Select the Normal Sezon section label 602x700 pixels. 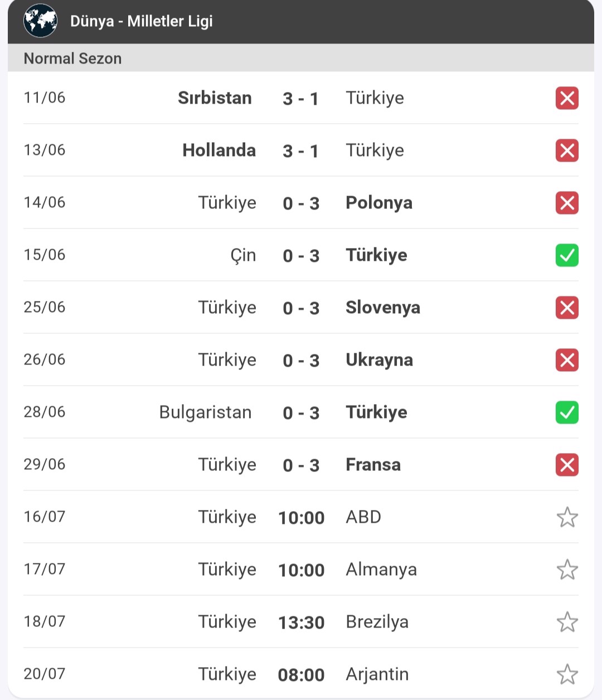tap(72, 59)
